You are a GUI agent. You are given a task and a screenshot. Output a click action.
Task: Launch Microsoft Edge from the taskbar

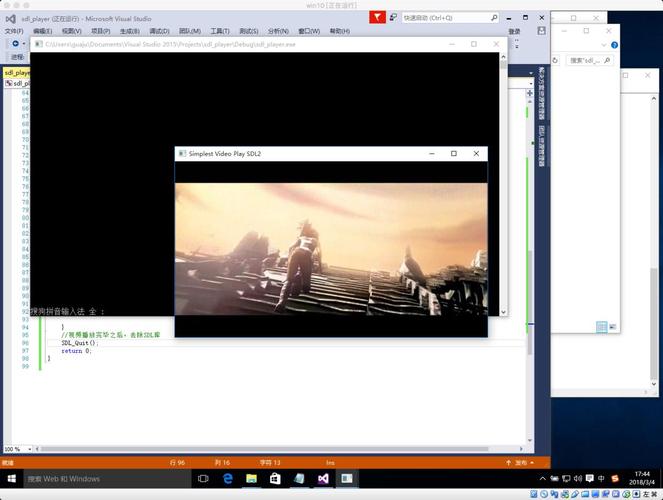227,478
